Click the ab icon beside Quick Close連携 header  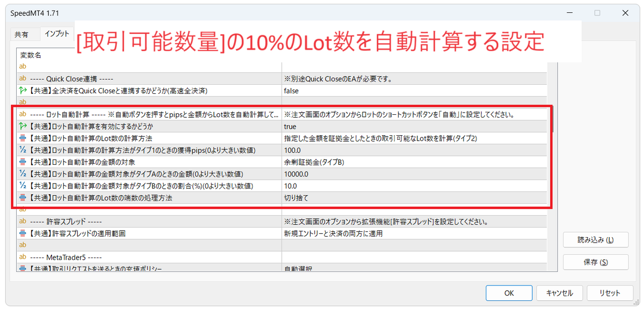(x=23, y=79)
